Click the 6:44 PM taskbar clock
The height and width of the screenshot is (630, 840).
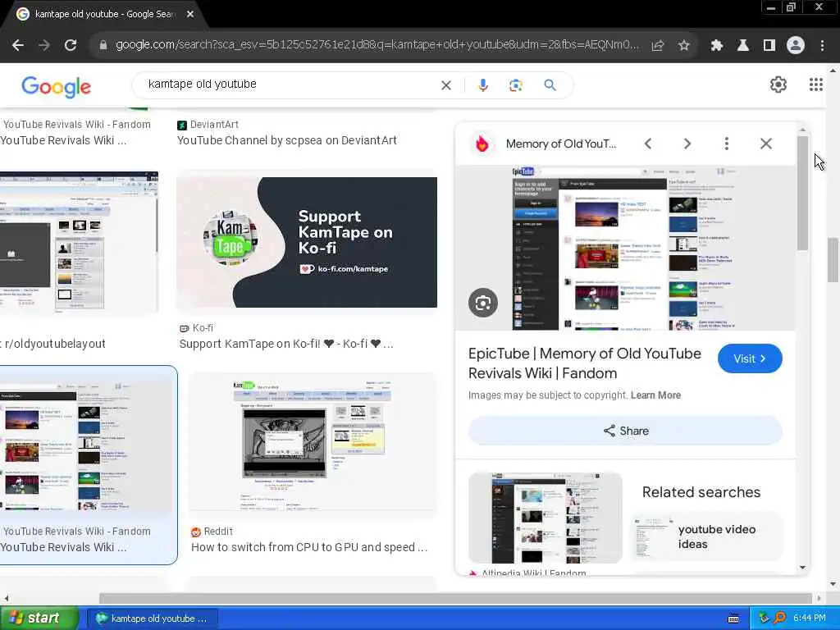point(809,619)
